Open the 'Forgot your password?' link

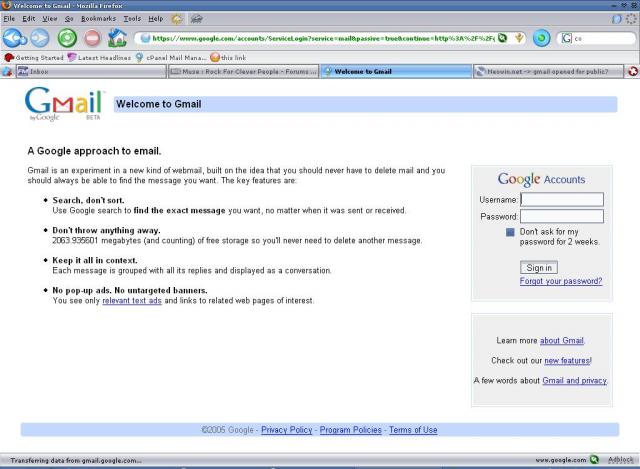pos(561,281)
